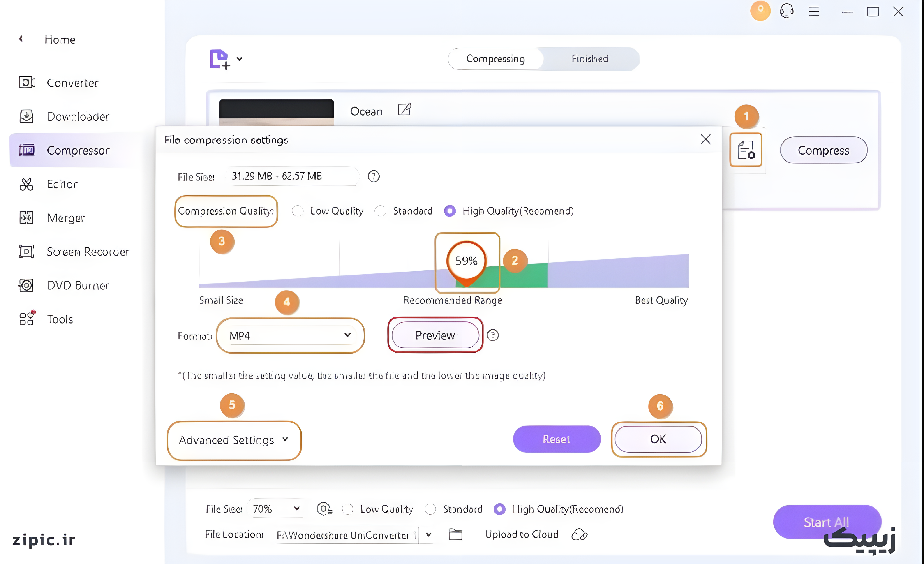Switch to the Finished tab
The image size is (924, 564).
click(589, 59)
